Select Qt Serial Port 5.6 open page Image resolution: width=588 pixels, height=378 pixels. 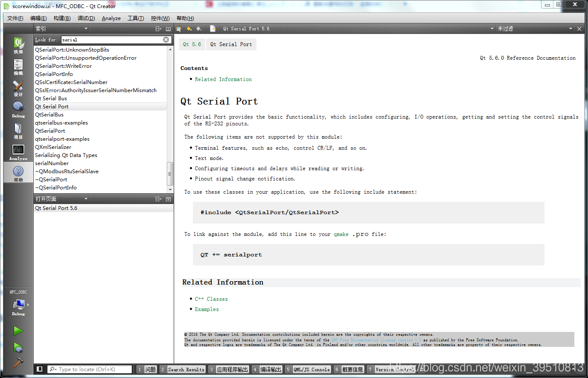[x=103, y=208]
